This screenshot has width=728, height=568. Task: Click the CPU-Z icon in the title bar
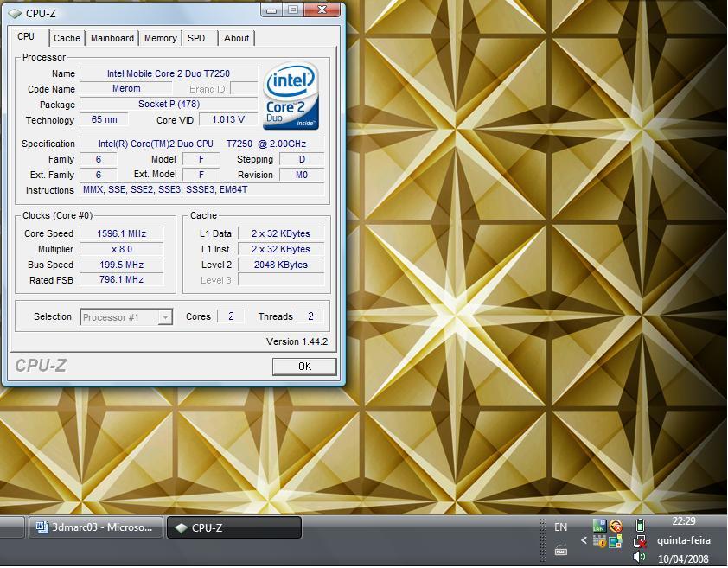[x=15, y=14]
